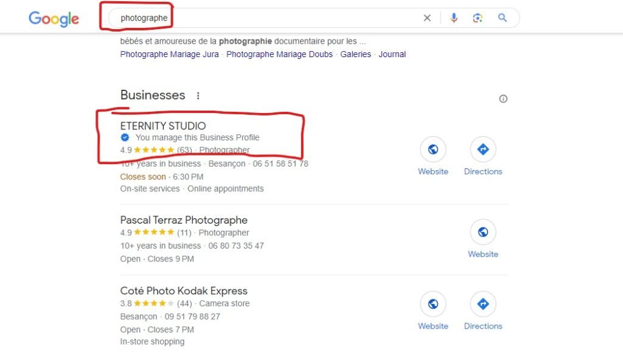Click the info icon beside Businesses

(503, 99)
